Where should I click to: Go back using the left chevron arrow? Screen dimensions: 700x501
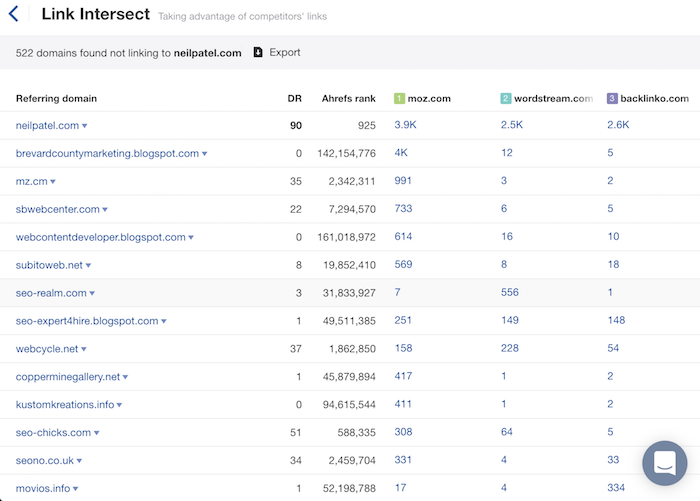click(14, 13)
